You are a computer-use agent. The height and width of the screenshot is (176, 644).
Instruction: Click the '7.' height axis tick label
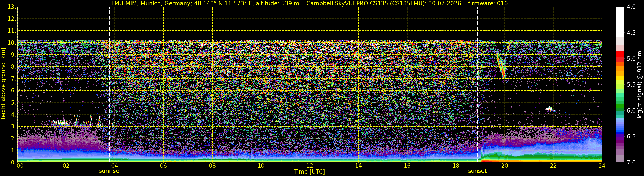point(13,79)
